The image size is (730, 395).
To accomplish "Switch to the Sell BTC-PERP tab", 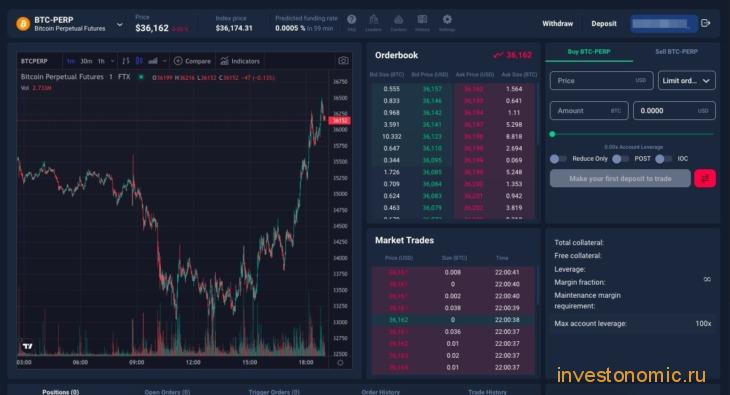I will 676,52.
